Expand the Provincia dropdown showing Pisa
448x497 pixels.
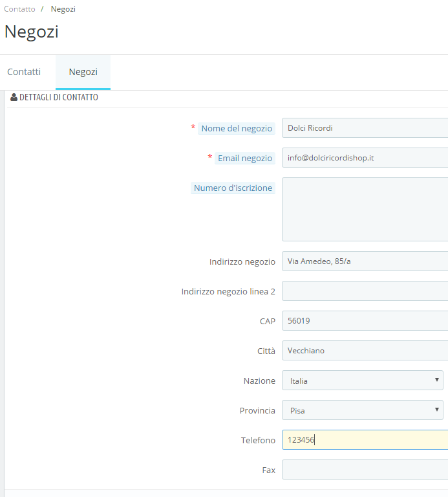point(362,410)
